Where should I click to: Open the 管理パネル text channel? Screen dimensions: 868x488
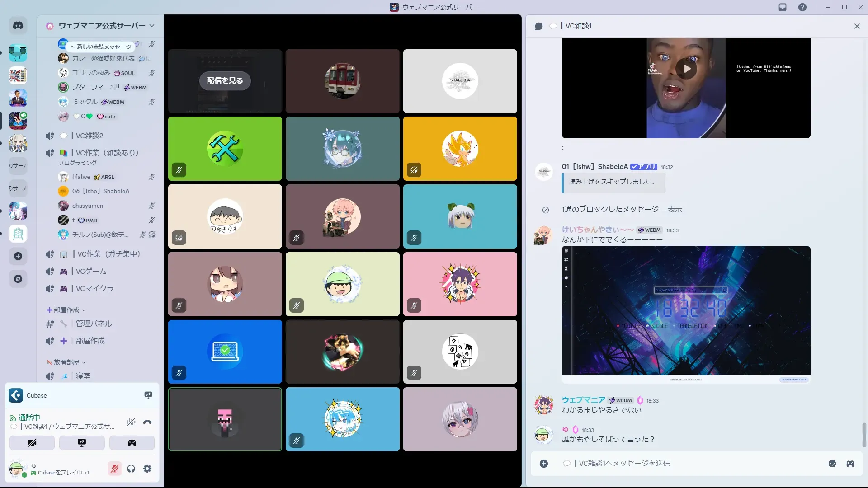click(x=94, y=324)
